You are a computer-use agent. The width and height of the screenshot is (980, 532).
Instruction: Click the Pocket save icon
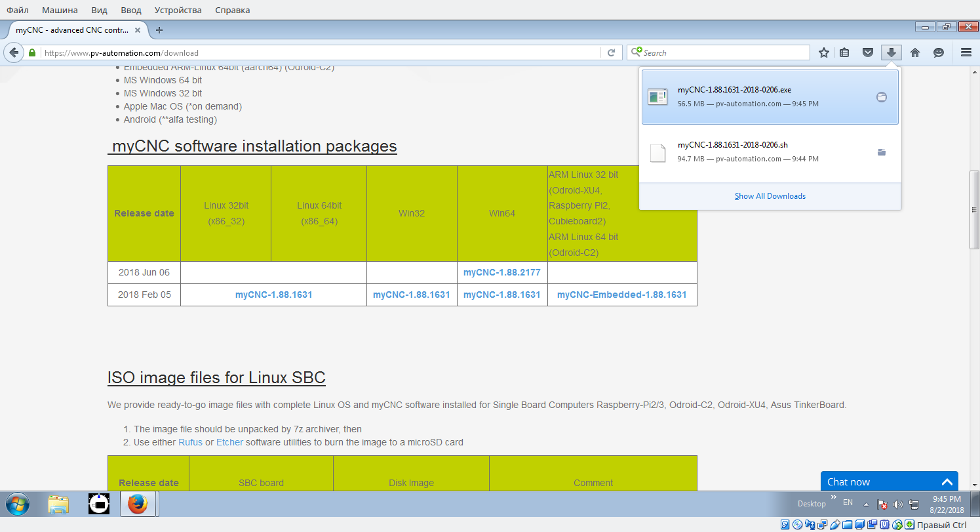[x=867, y=52]
